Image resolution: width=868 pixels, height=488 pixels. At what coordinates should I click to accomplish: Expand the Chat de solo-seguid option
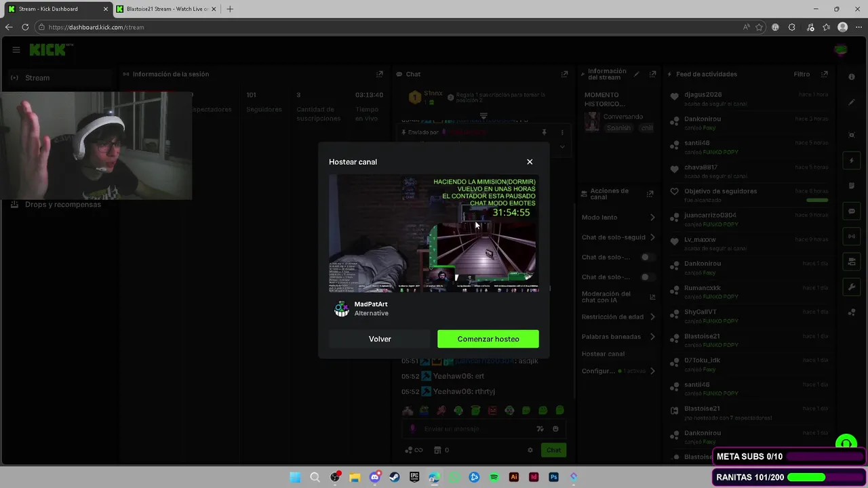618,237
